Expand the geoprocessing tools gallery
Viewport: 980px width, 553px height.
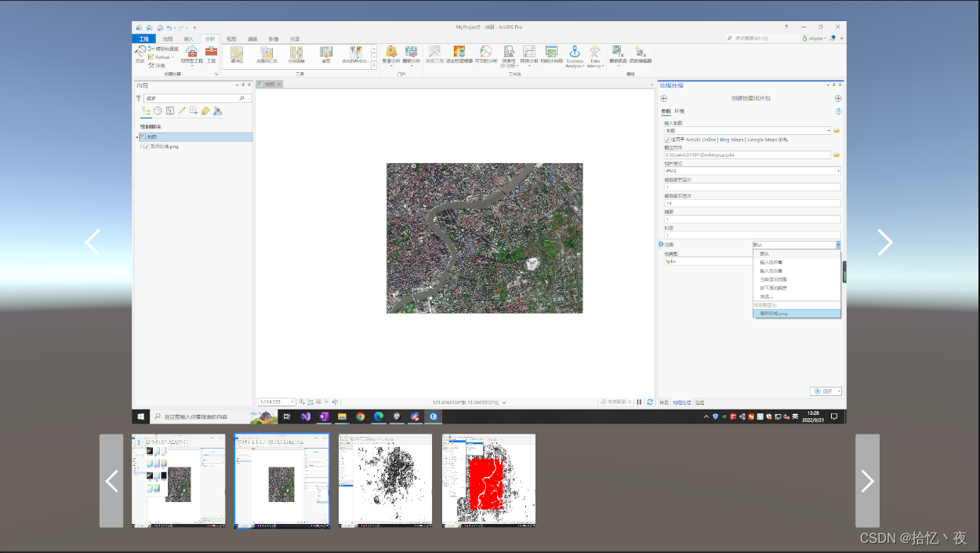point(375,64)
